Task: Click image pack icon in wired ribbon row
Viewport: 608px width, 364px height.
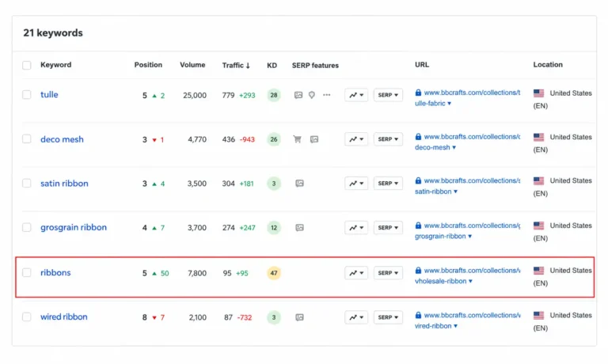Action: [x=300, y=317]
